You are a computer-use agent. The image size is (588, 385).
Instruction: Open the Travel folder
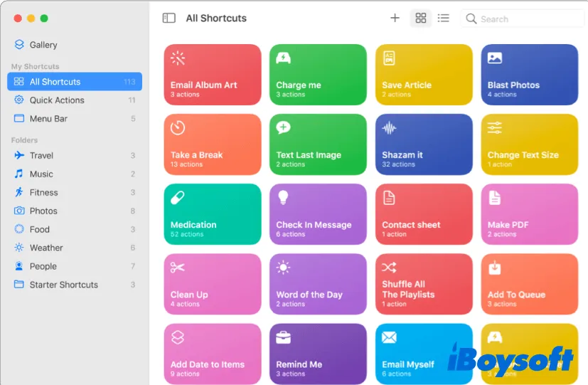[41, 156]
